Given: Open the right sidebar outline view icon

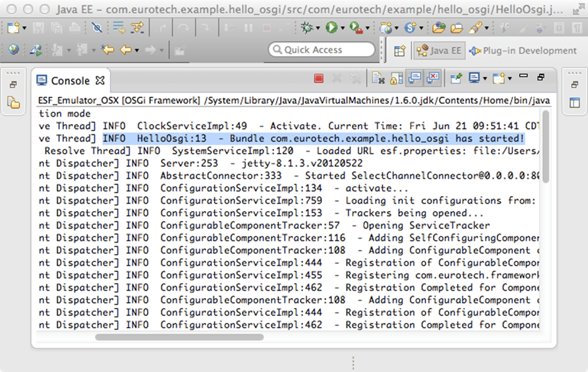Looking at the screenshot, I should 574,102.
